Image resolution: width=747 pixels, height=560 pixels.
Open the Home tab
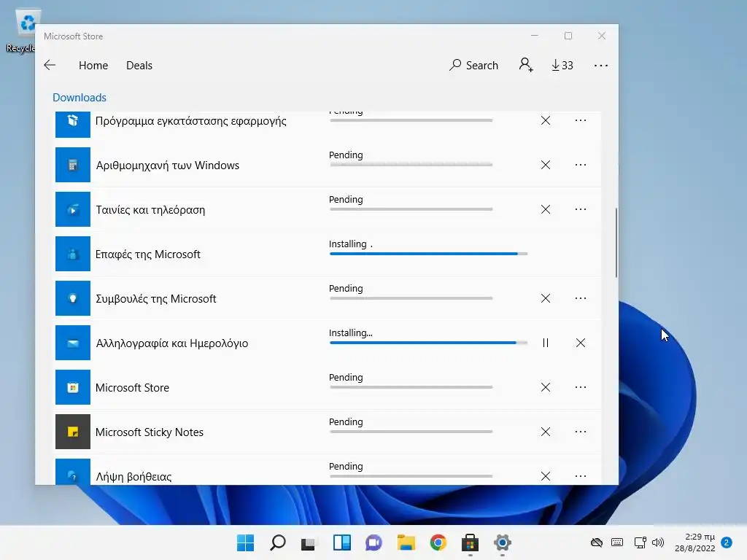[93, 65]
